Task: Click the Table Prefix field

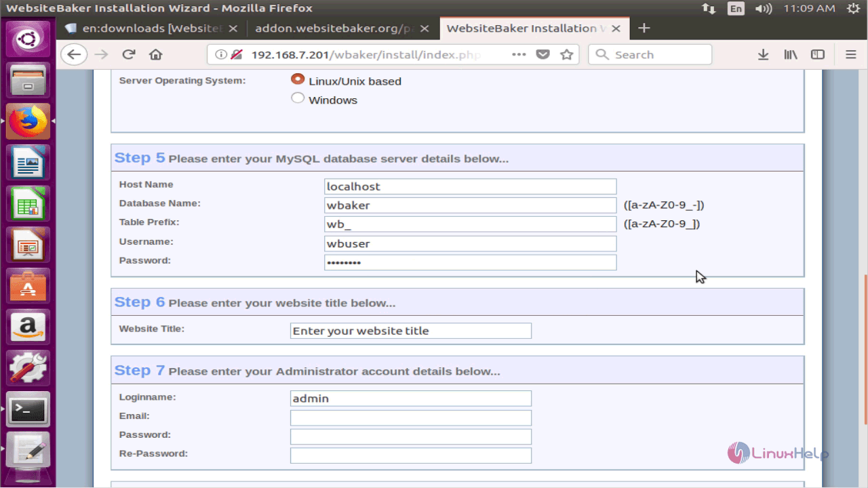Action: tap(470, 224)
